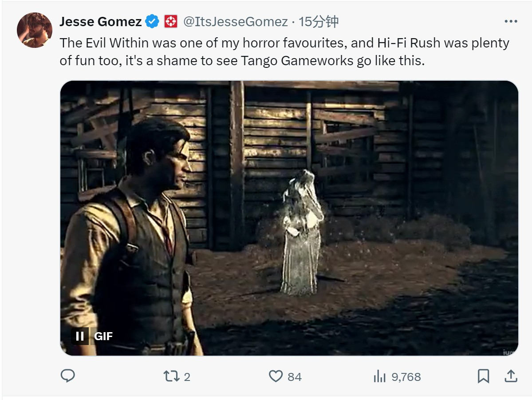The image size is (532, 400).
Task: Click the 15分钟 timestamp
Action: click(x=319, y=21)
